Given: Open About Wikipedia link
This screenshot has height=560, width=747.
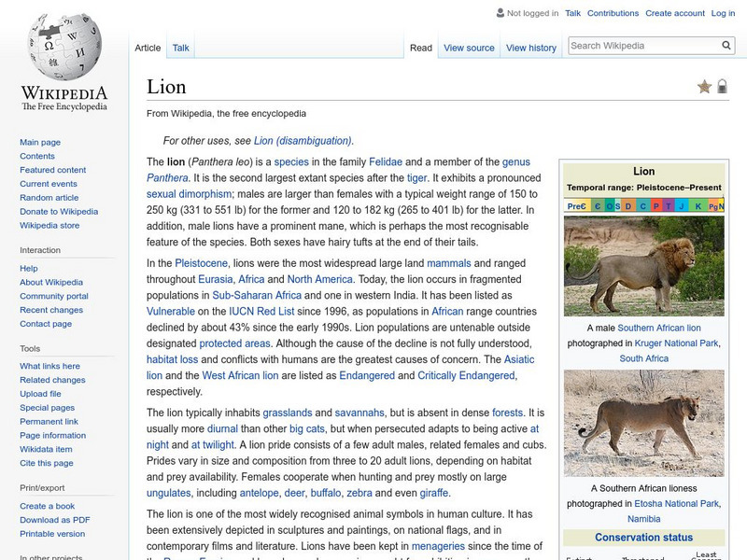Looking at the screenshot, I should click(x=51, y=282).
